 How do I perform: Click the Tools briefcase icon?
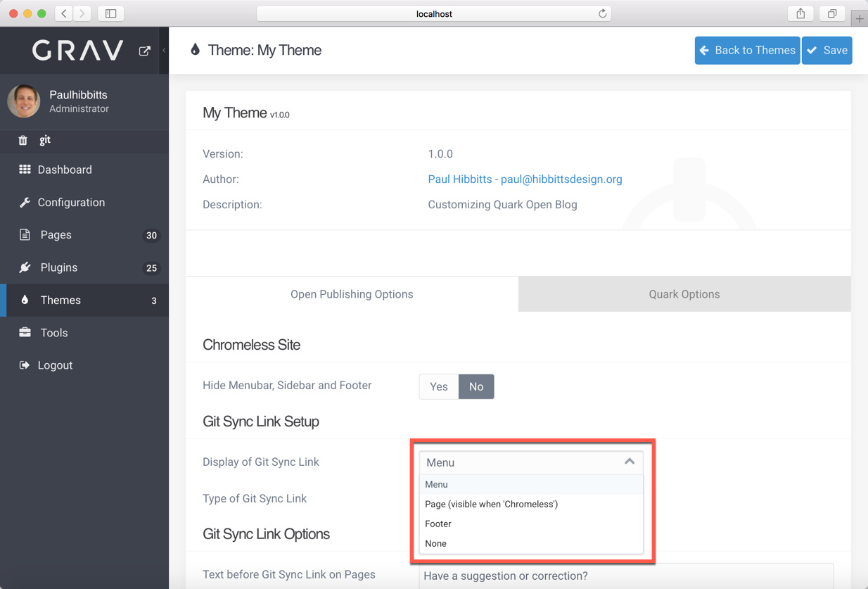pos(25,332)
